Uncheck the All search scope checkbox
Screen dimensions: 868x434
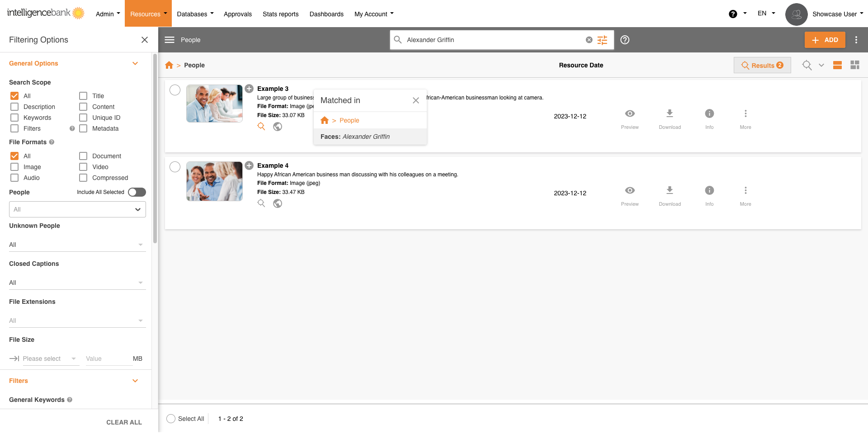(14, 96)
